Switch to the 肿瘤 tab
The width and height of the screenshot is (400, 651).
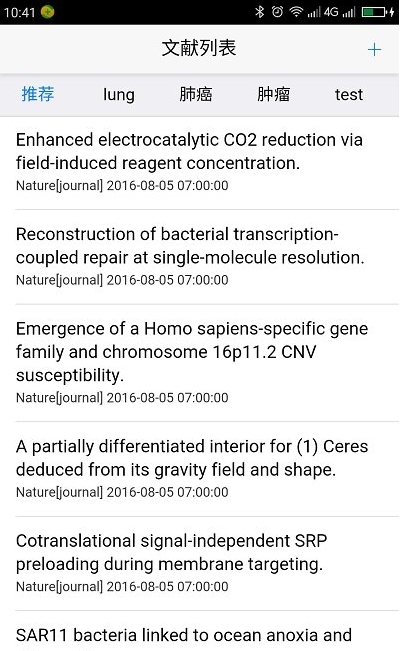273,94
